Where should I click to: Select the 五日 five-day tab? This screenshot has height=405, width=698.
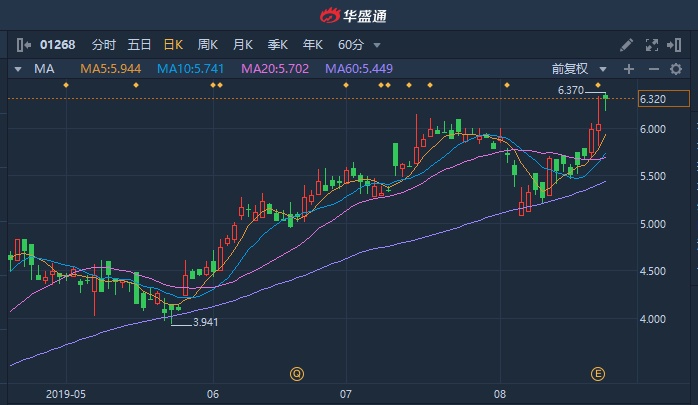[x=139, y=45]
